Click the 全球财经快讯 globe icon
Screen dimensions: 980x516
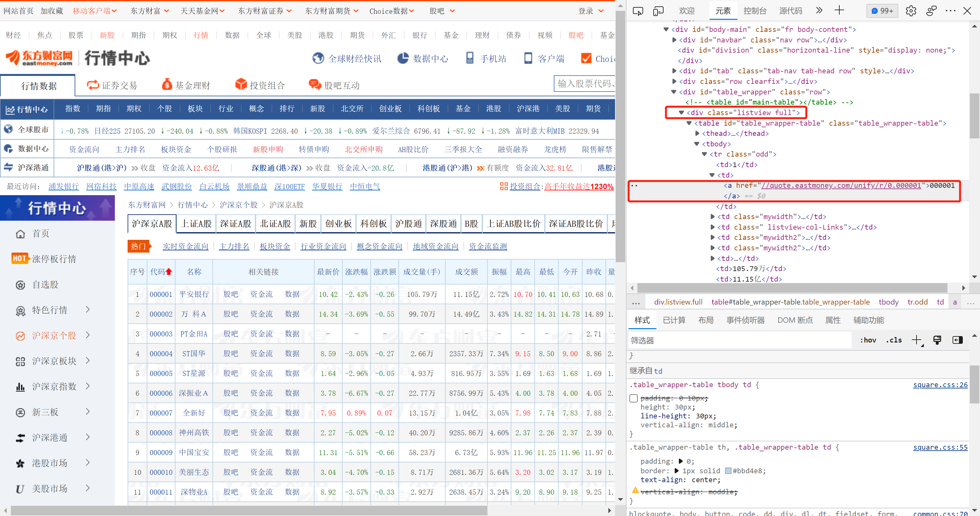318,58
